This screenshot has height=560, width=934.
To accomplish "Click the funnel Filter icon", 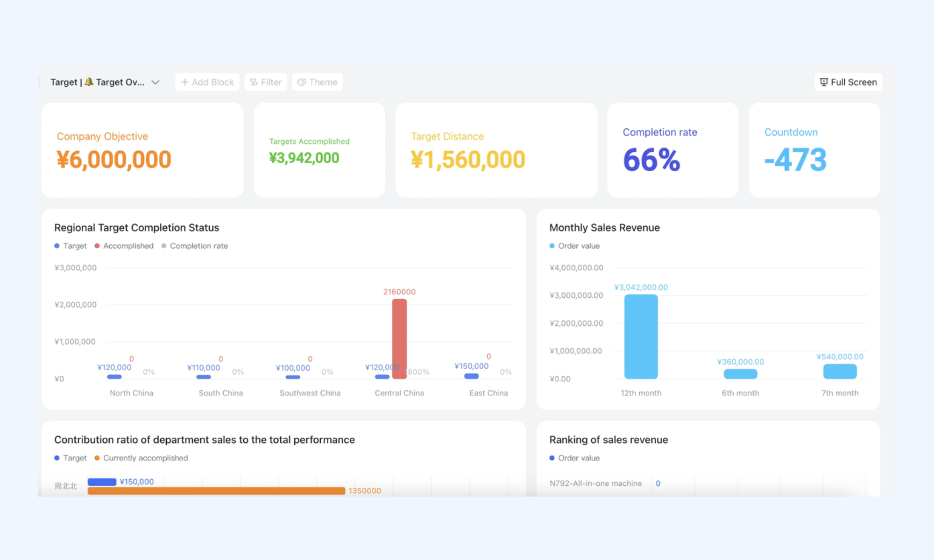I will click(254, 82).
